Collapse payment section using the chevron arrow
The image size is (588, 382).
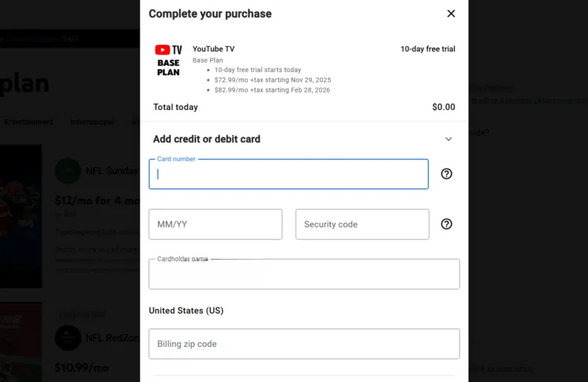click(x=448, y=139)
